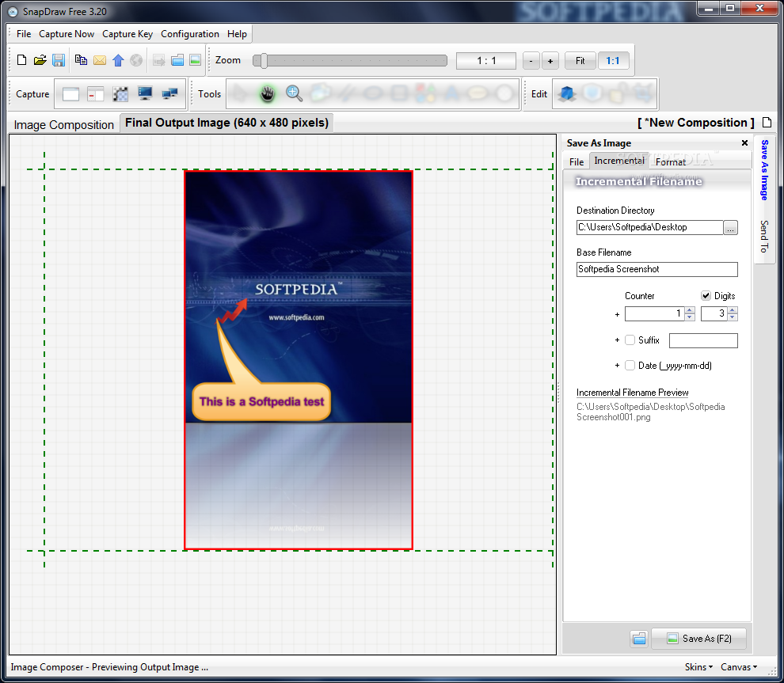Click the Base Filename field
Viewport: 784px width, 683px height.
[x=657, y=269]
